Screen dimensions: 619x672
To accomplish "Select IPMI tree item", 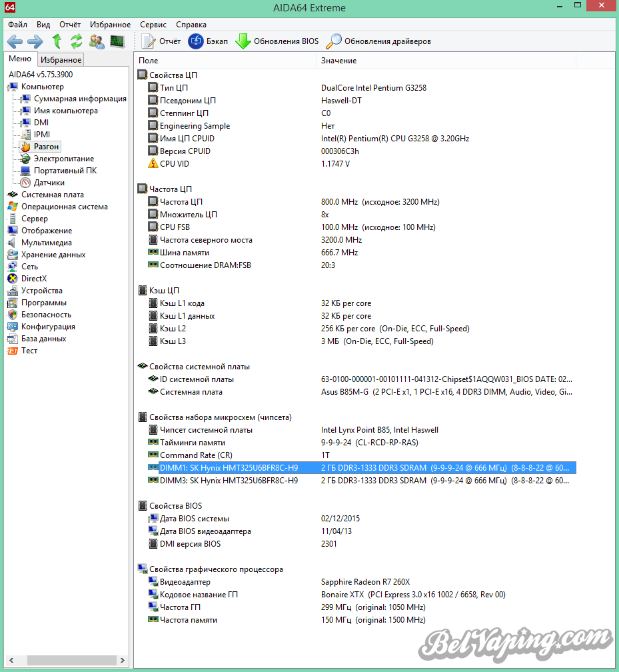I will click(x=42, y=135).
